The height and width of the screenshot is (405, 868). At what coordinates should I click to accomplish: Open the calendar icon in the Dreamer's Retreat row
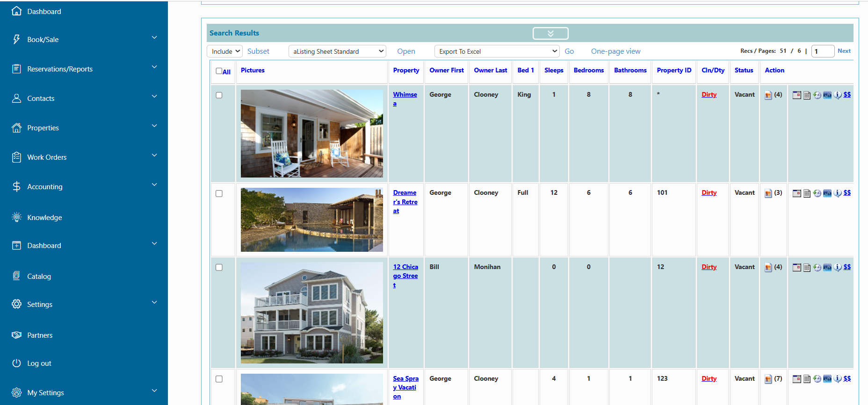pyautogui.click(x=797, y=193)
